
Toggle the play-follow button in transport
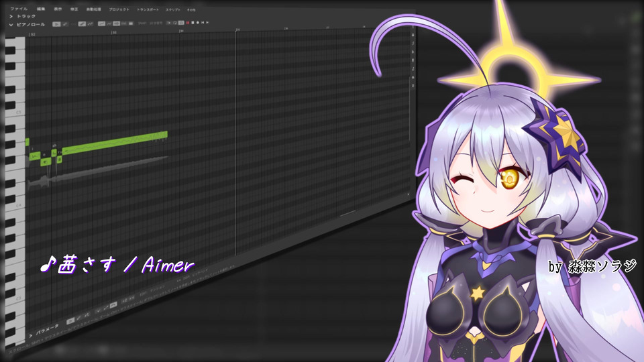pos(169,23)
